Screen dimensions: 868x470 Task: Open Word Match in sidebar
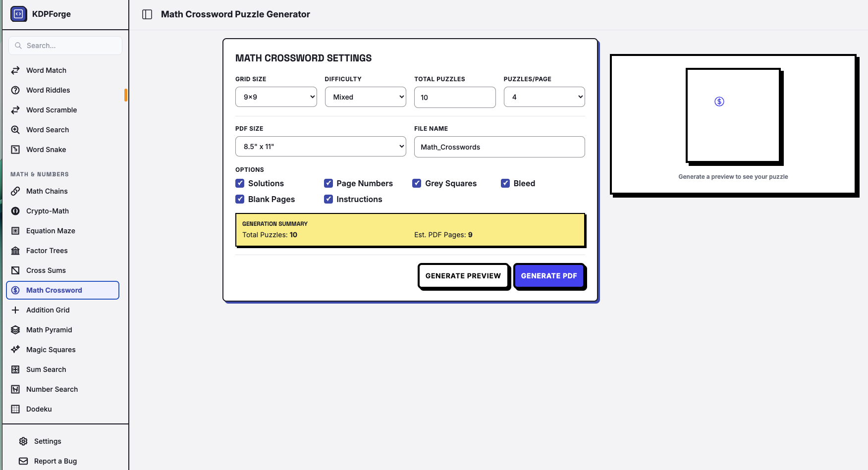click(x=62, y=70)
